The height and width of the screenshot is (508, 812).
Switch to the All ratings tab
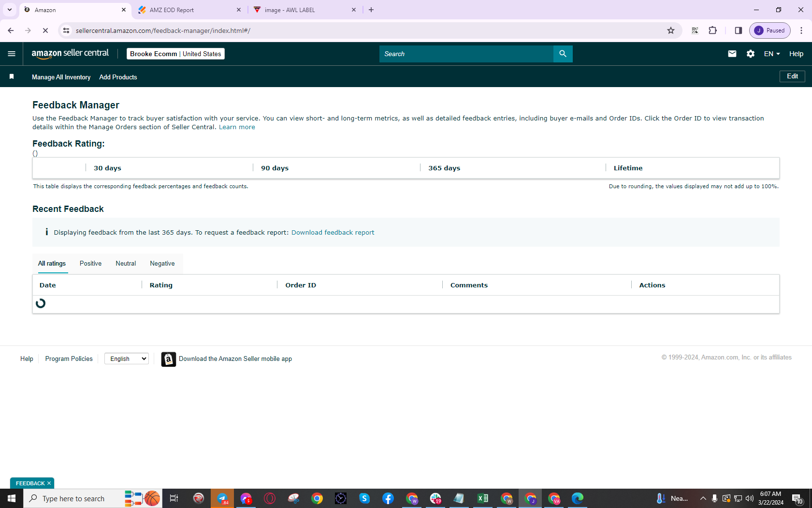tap(52, 264)
